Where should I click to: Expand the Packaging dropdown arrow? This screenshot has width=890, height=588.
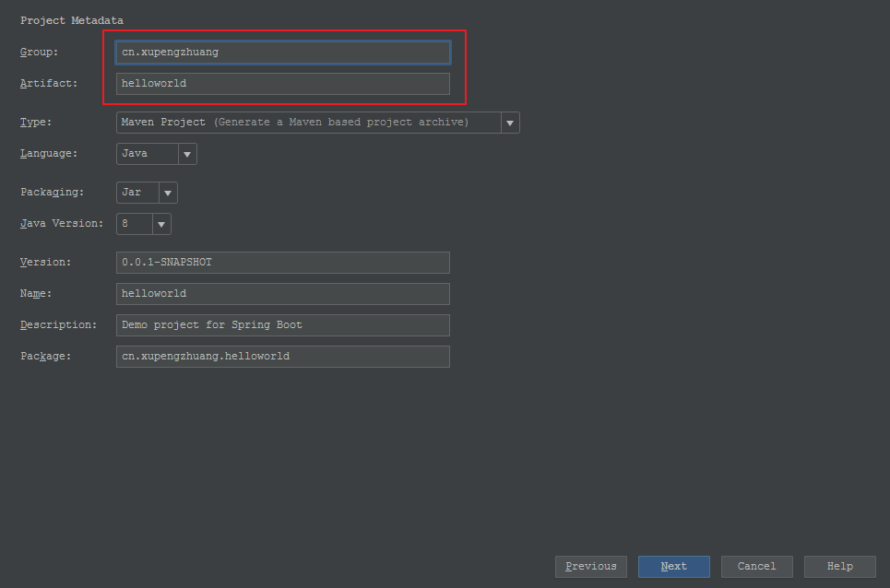(x=168, y=193)
